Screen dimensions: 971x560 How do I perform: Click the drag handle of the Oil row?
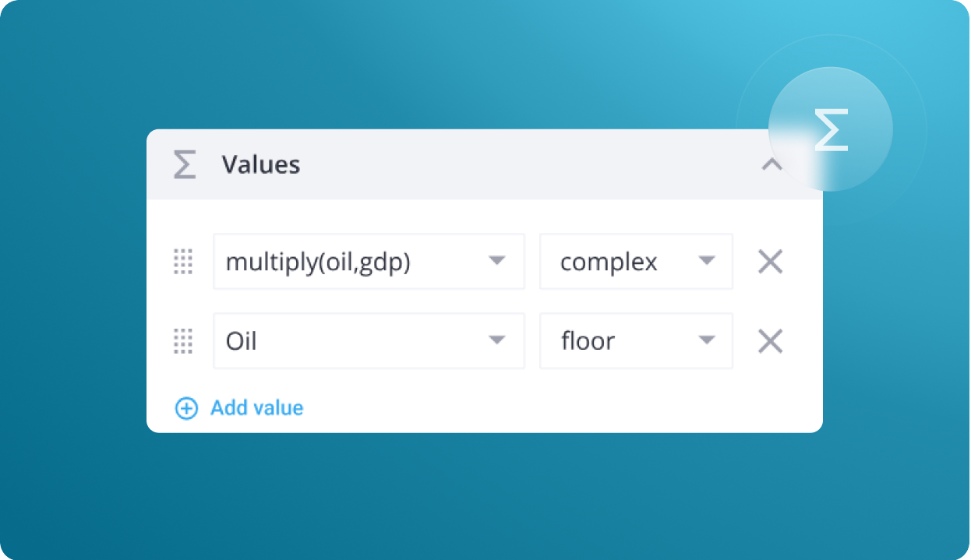182,341
